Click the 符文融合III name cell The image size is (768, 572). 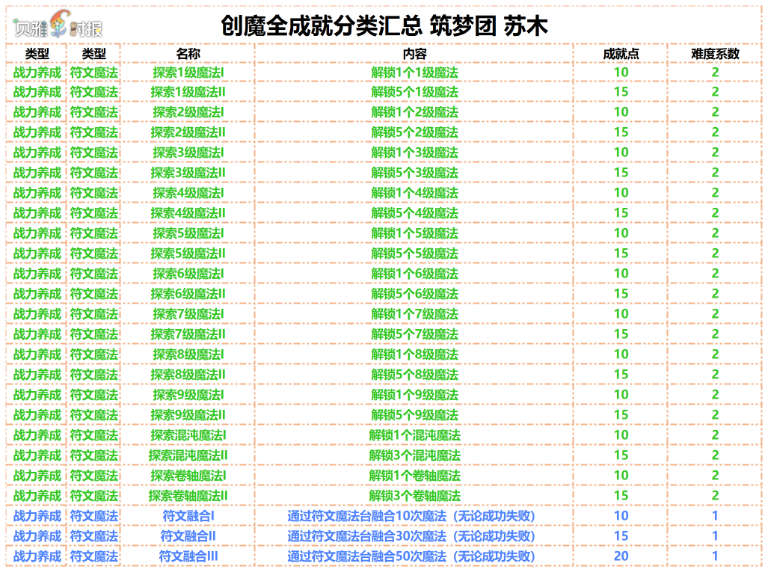click(187, 556)
